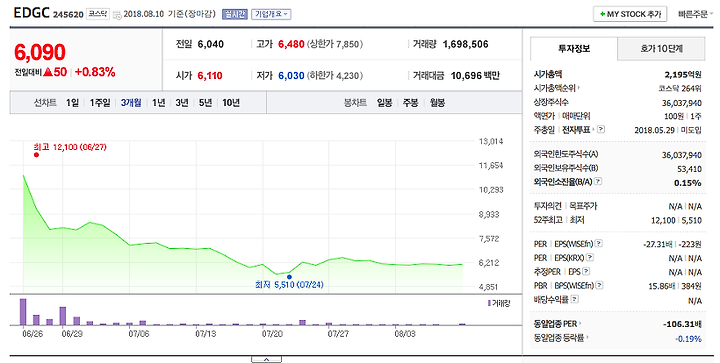Click 거래대금 value 10,696 백만
The width and height of the screenshot is (720, 363).
click(x=475, y=76)
